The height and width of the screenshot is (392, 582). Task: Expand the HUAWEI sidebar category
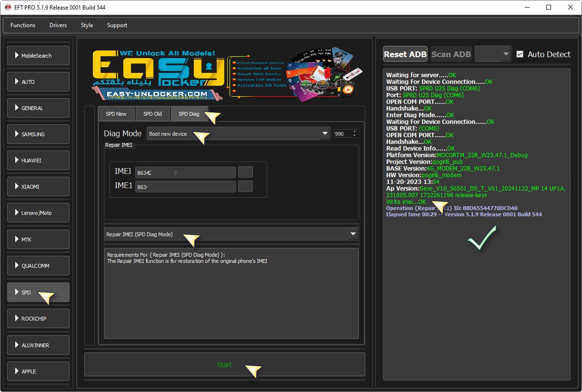(38, 161)
